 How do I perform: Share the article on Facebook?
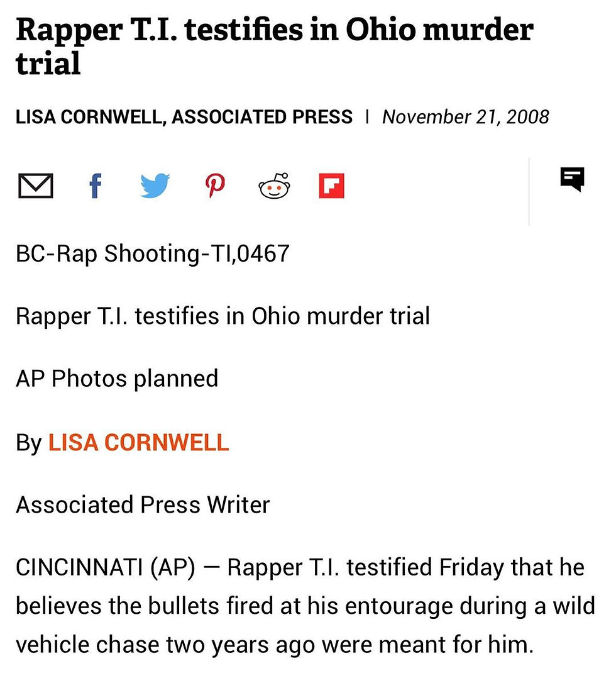click(x=95, y=187)
